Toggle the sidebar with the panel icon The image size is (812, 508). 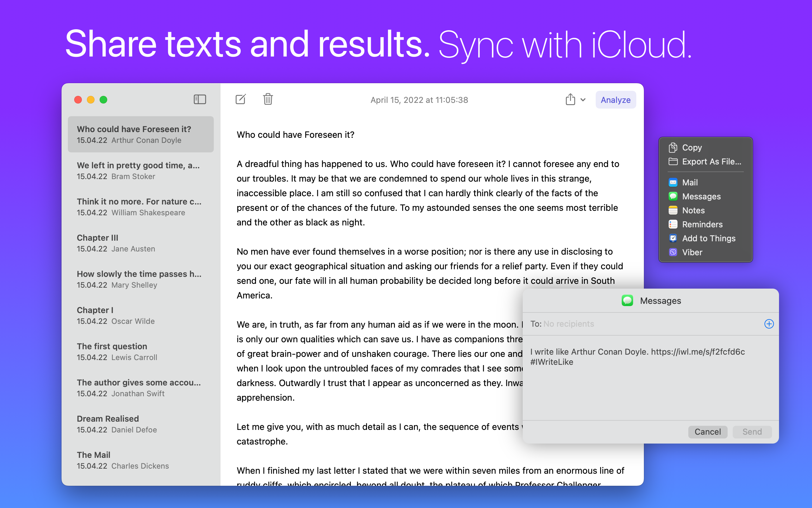tap(200, 99)
